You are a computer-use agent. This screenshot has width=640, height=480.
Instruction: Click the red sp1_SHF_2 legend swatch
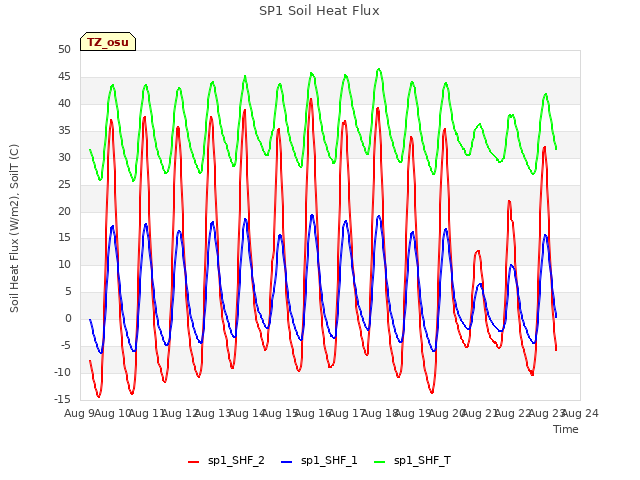tap(193, 462)
